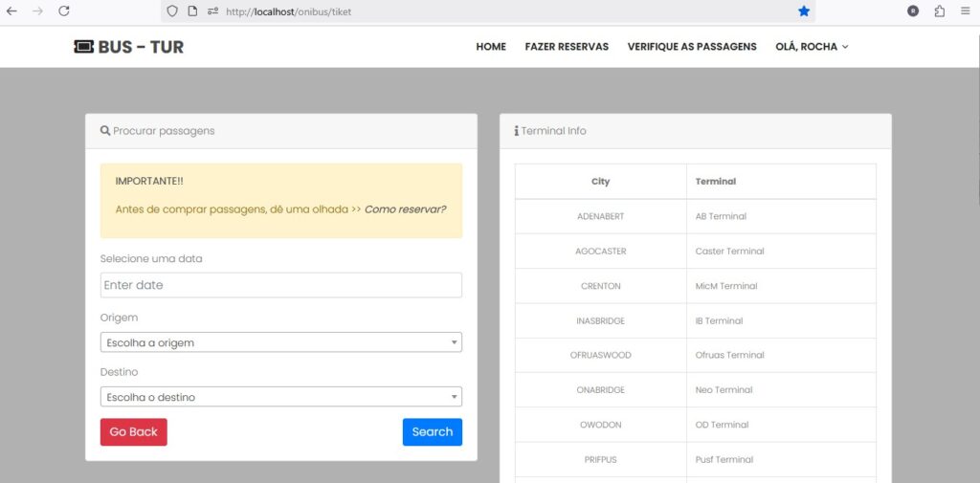Select the PRIFPUS city cell
This screenshot has width=980, height=483.
coord(601,460)
